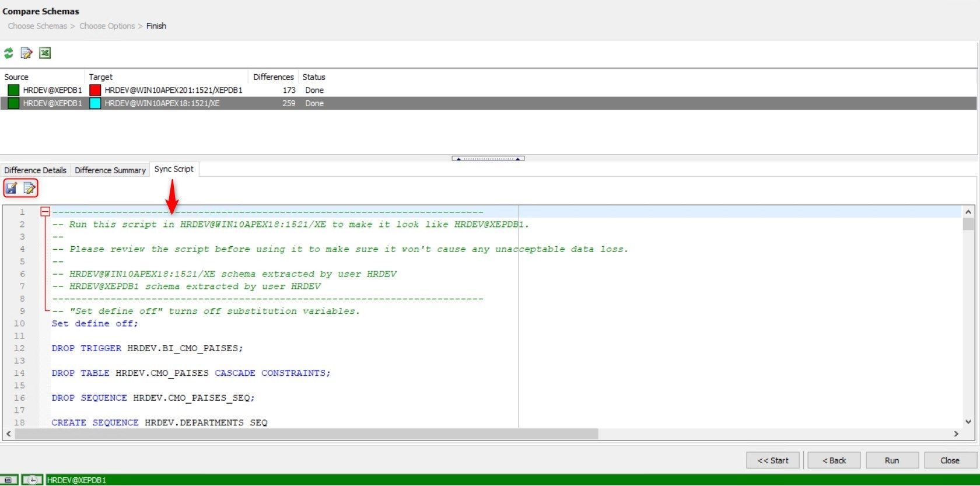
Task: Click the DROP TRIGGER HRDEV.BI_CMO_PAISES line
Action: pyautogui.click(x=148, y=348)
